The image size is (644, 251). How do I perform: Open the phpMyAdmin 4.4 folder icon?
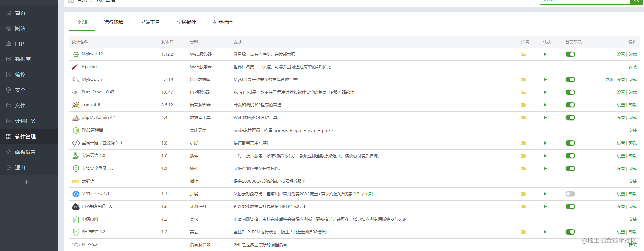[x=523, y=118]
